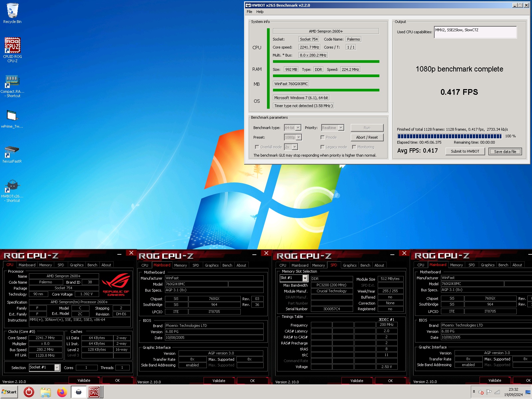Switch to Graphics tab in first CPU-Z window
Viewport: 532px width, 399px height.
[77, 265]
